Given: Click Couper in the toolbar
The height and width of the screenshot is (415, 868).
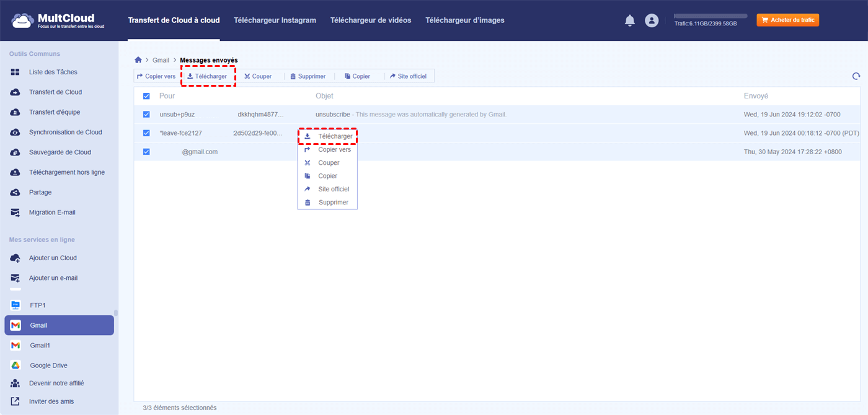Looking at the screenshot, I should [x=258, y=76].
